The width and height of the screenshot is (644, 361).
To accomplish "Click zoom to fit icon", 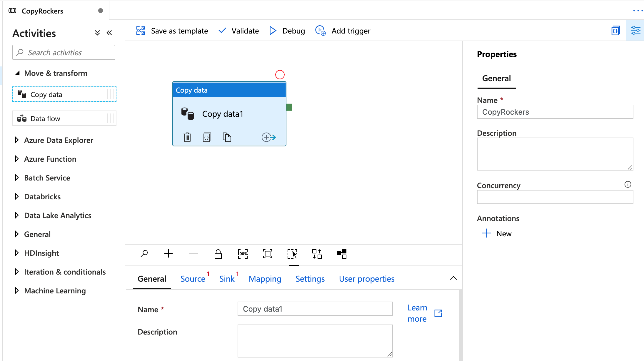I will click(267, 253).
